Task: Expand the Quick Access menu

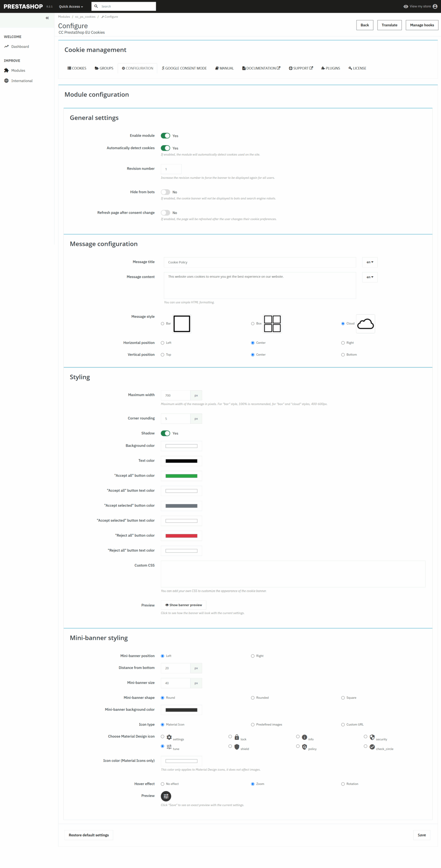Action: pyautogui.click(x=71, y=6)
